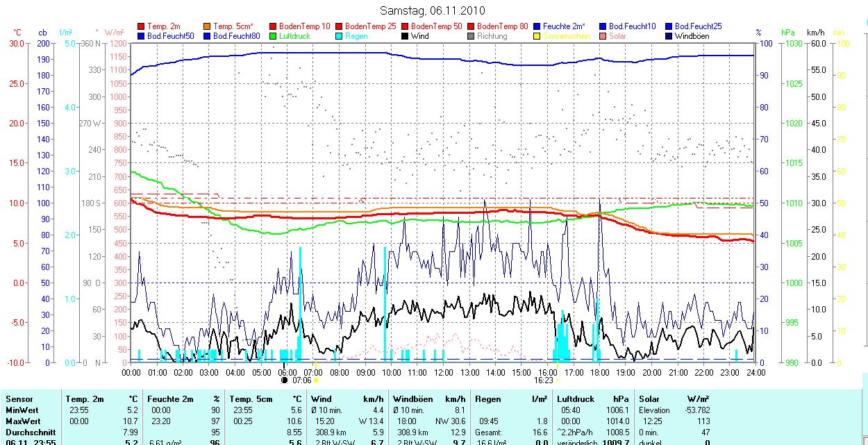This screenshot has height=445, width=868.
Task: Click the 16:23 sunset time marker
Action: [x=543, y=380]
